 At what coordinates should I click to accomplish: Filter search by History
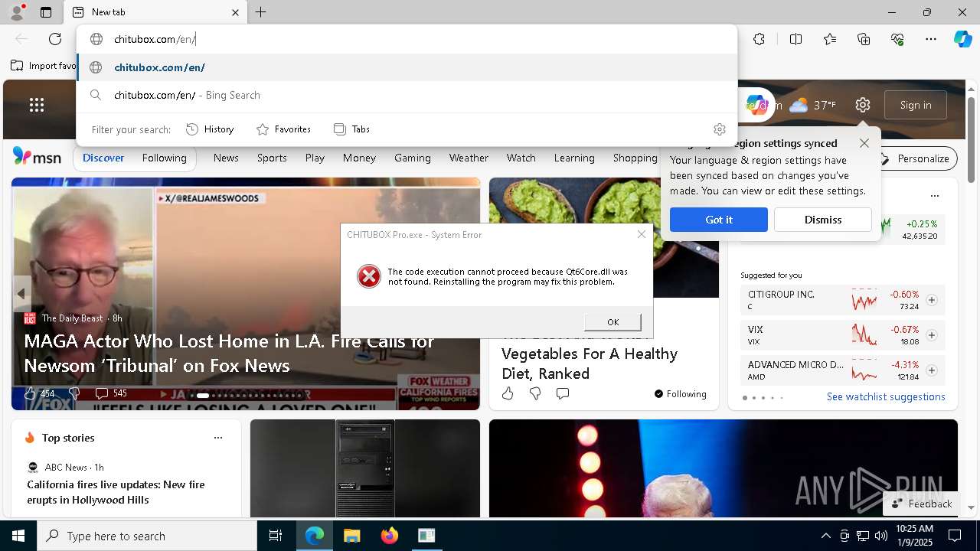pyautogui.click(x=211, y=129)
